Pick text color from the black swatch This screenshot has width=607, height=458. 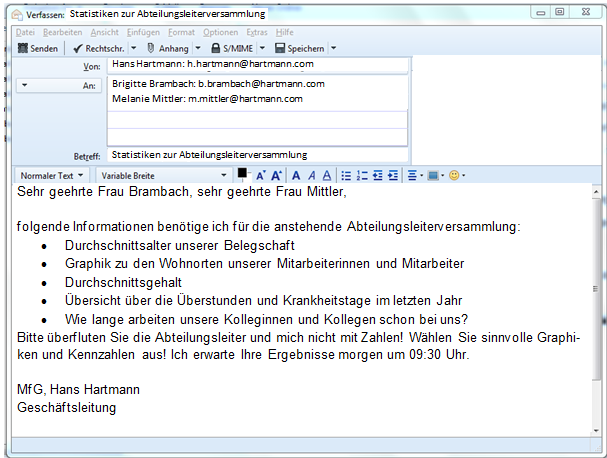[241, 173]
